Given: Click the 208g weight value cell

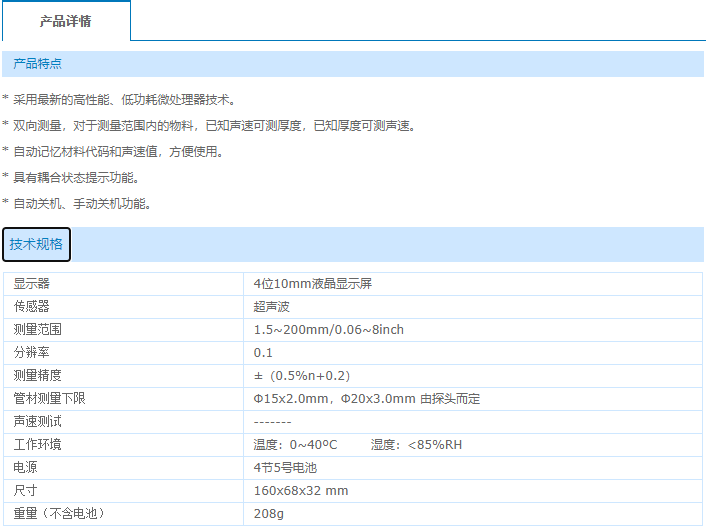Looking at the screenshot, I should [x=269, y=514].
